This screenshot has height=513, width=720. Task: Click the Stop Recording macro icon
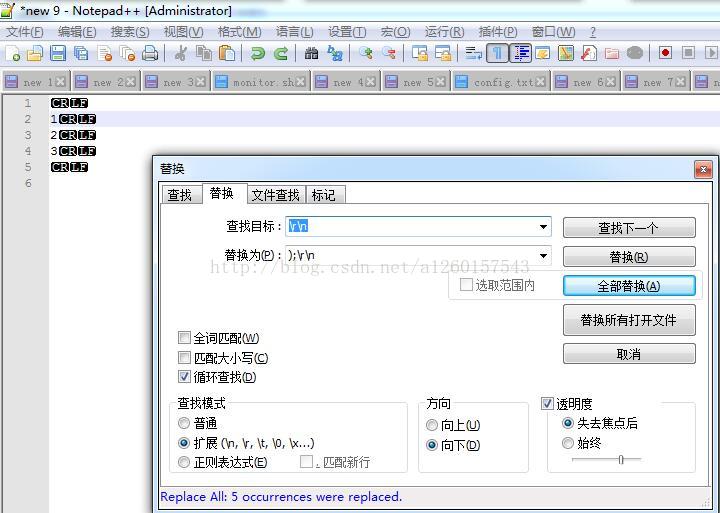(x=688, y=53)
